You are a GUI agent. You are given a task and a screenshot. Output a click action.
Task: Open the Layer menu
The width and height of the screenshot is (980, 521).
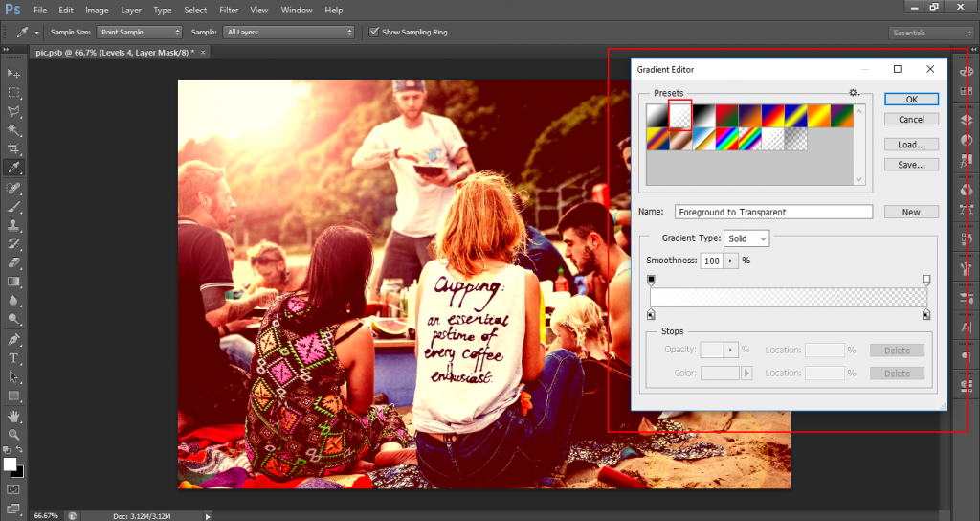click(x=130, y=10)
